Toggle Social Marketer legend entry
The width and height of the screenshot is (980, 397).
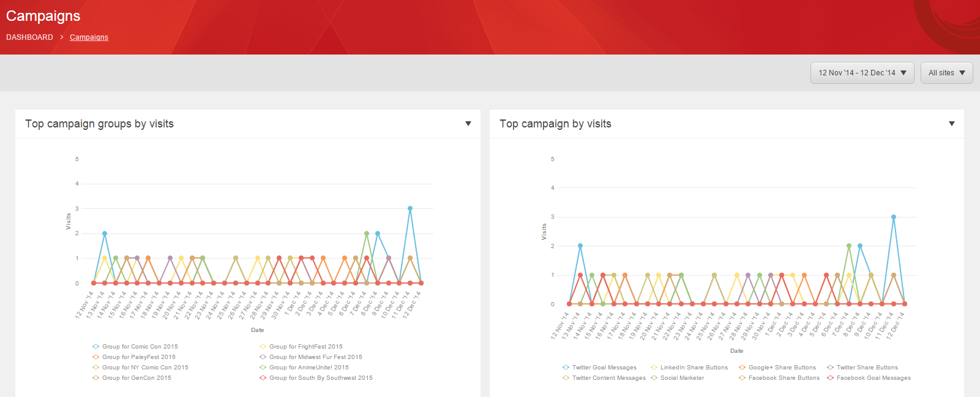(678, 378)
